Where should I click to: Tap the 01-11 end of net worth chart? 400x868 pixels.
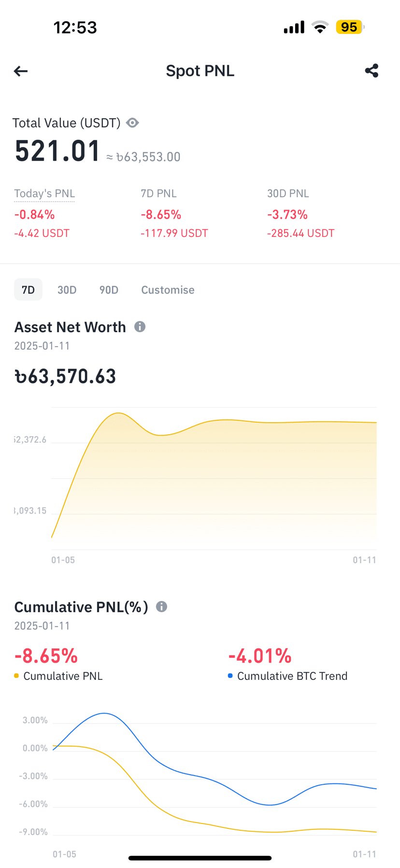point(364,560)
